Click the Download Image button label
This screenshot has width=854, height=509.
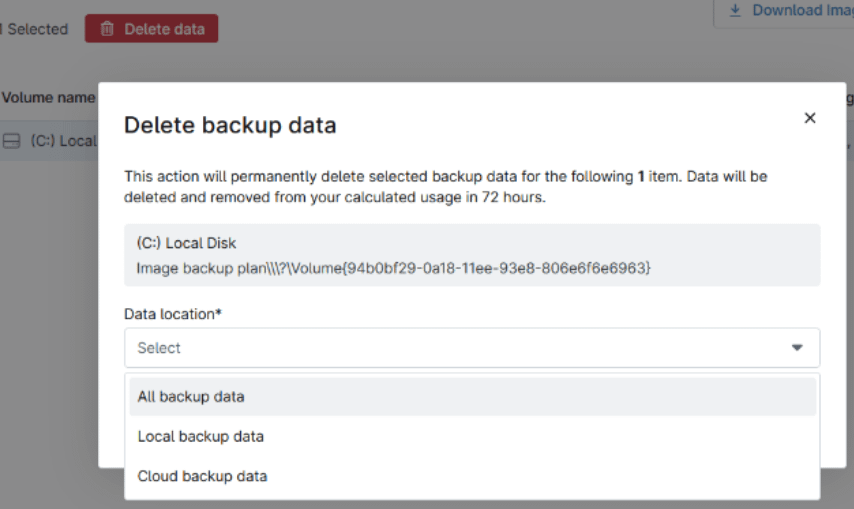click(800, 10)
